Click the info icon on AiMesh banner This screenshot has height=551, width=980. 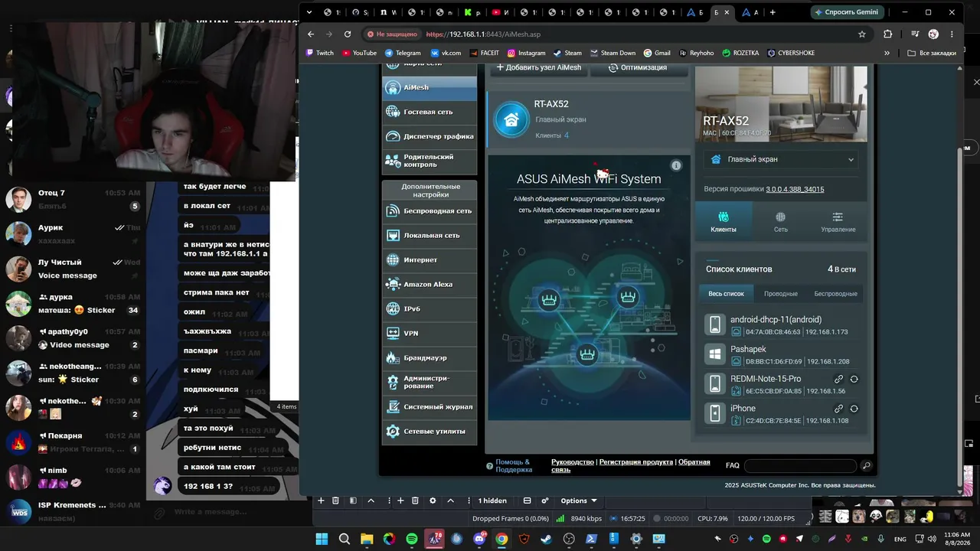click(676, 165)
